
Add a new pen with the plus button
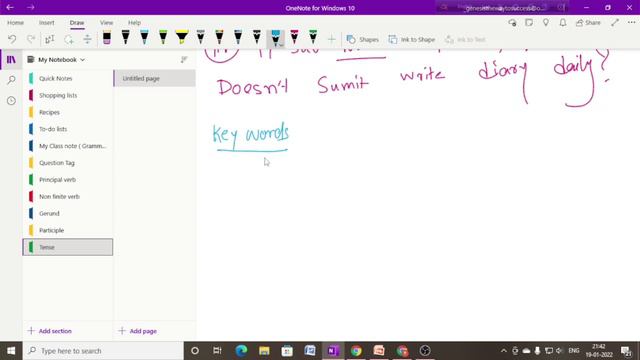(x=331, y=39)
